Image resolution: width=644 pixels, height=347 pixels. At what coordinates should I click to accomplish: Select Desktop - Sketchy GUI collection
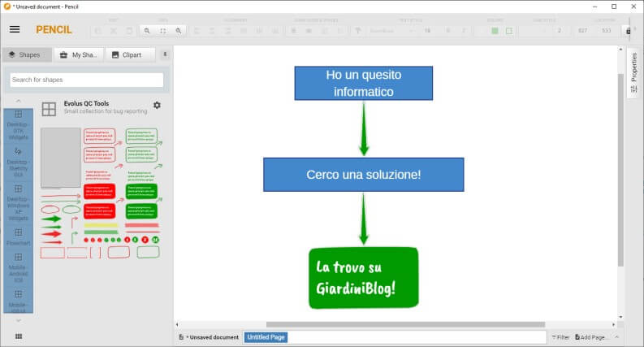(18, 163)
